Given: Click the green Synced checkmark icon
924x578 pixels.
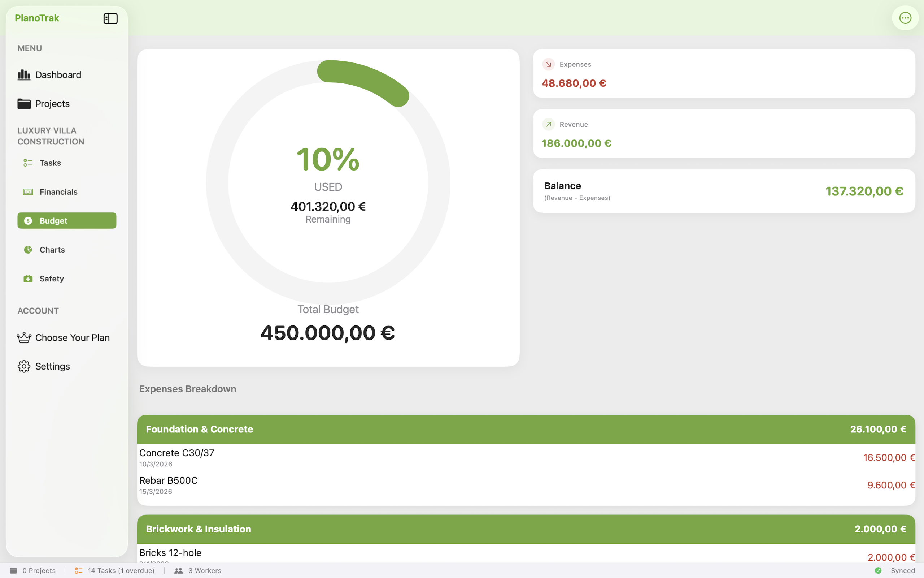Looking at the screenshot, I should (878, 570).
